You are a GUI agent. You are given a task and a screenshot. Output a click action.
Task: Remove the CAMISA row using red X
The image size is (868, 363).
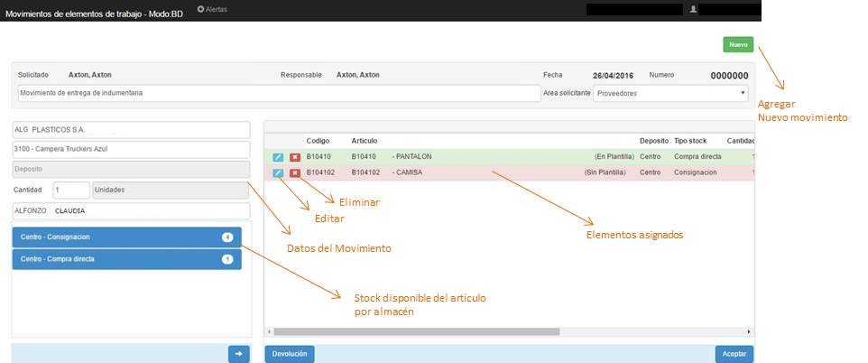click(295, 172)
